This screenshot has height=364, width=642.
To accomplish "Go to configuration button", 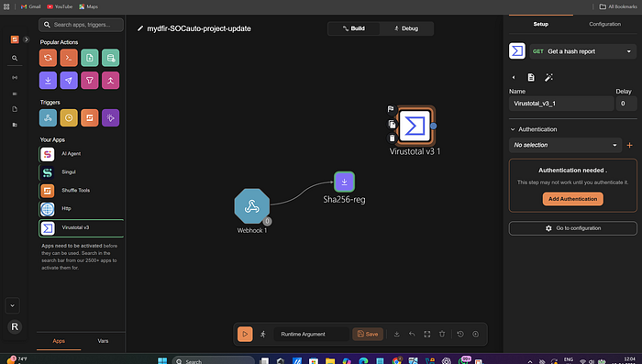I will pyautogui.click(x=573, y=228).
